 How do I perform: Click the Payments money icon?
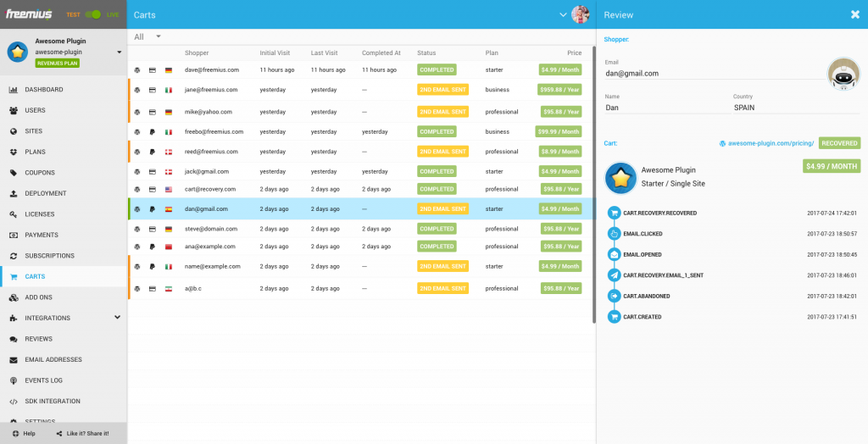coord(14,235)
